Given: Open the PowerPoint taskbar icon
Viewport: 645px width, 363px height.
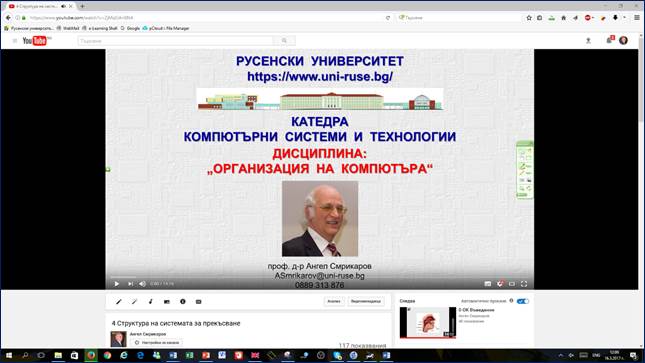Looking at the screenshot, I should click(206, 355).
